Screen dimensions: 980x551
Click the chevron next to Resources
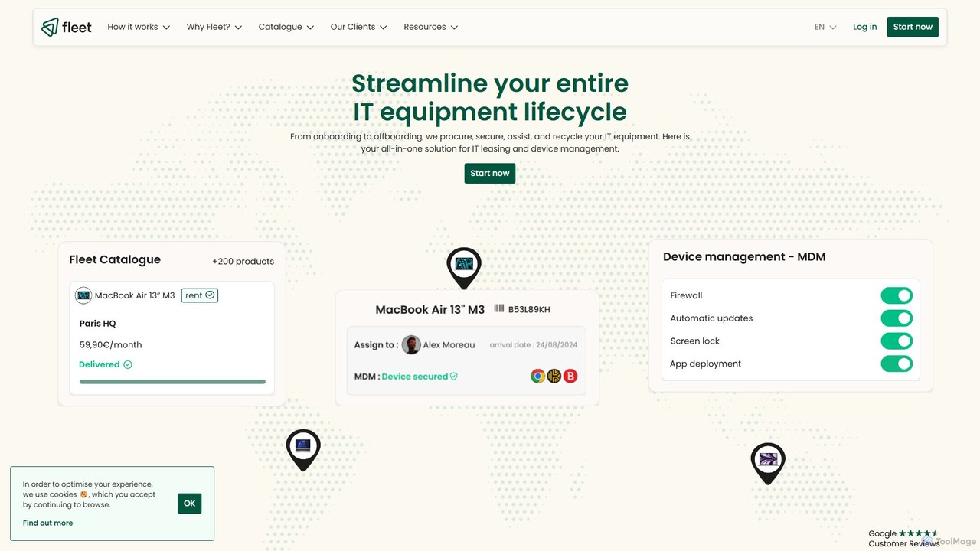454,28
